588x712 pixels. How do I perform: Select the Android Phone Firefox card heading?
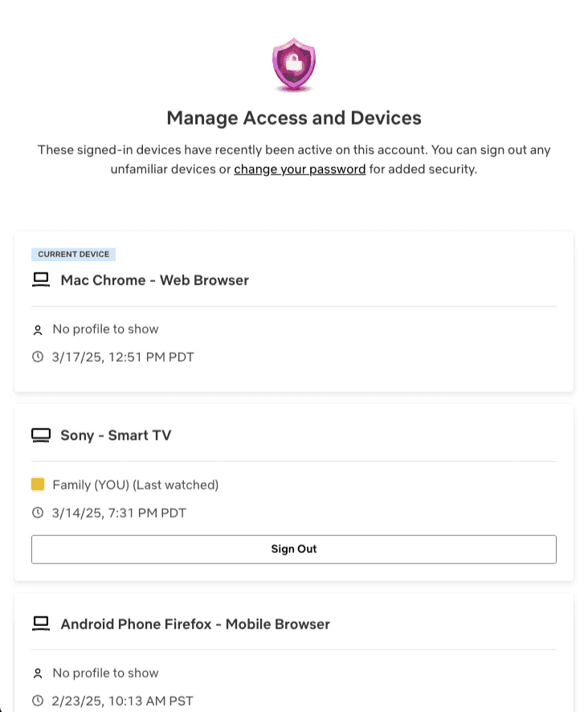tap(195, 624)
